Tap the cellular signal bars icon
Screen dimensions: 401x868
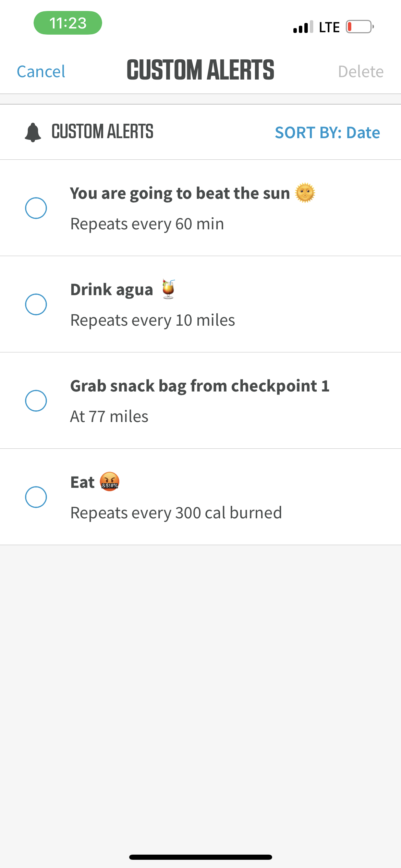(x=303, y=27)
